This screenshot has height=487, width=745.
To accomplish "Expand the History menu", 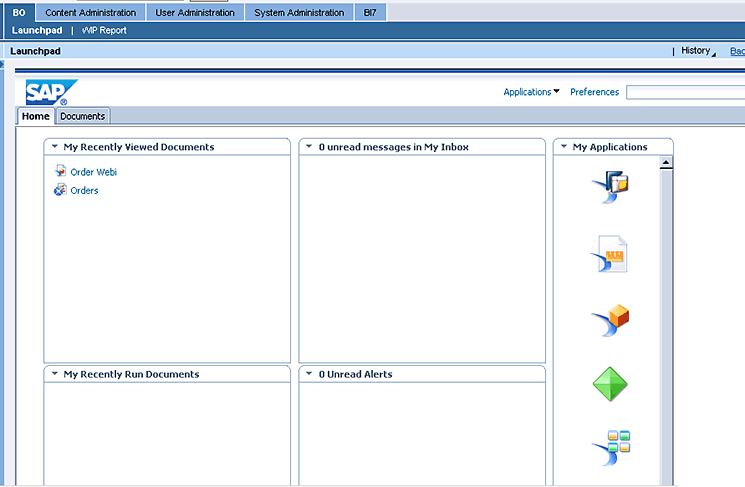I will point(697,51).
